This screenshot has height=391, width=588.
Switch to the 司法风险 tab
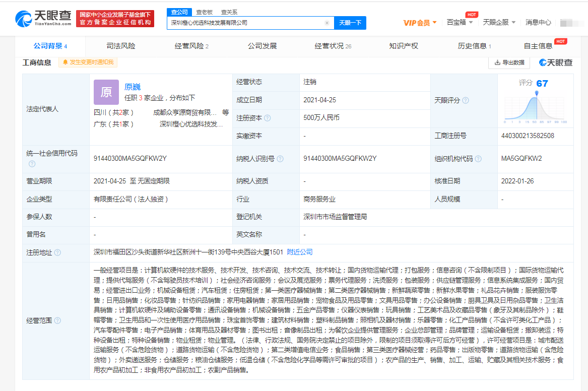pos(121,46)
